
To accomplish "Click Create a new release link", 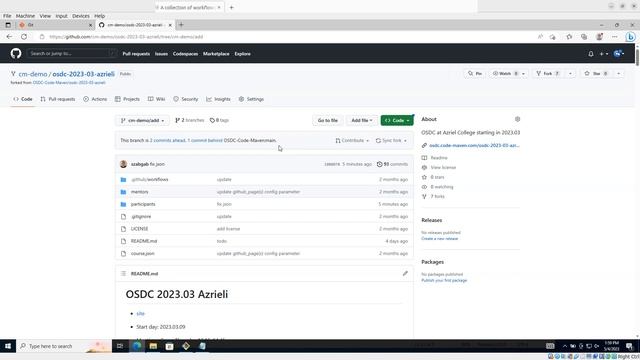I will (x=440, y=238).
